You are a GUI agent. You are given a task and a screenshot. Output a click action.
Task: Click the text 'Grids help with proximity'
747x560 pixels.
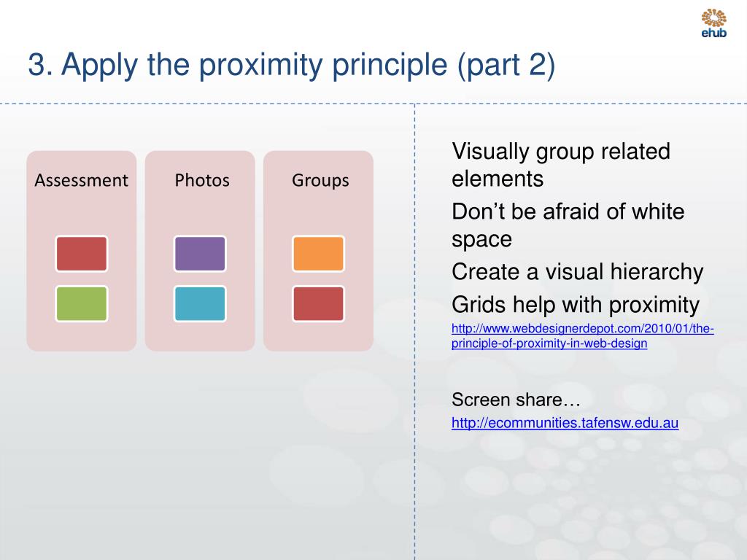click(576, 305)
